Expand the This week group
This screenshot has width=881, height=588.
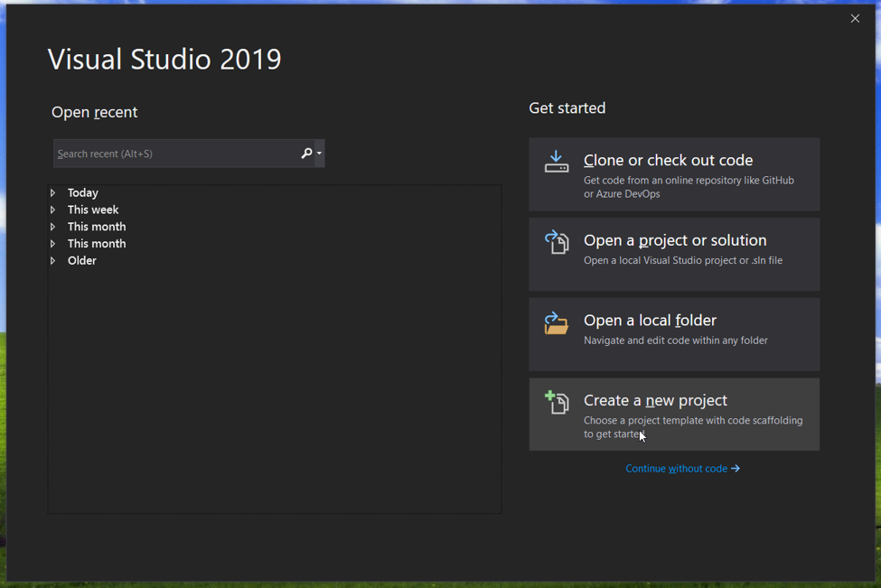[54, 210]
